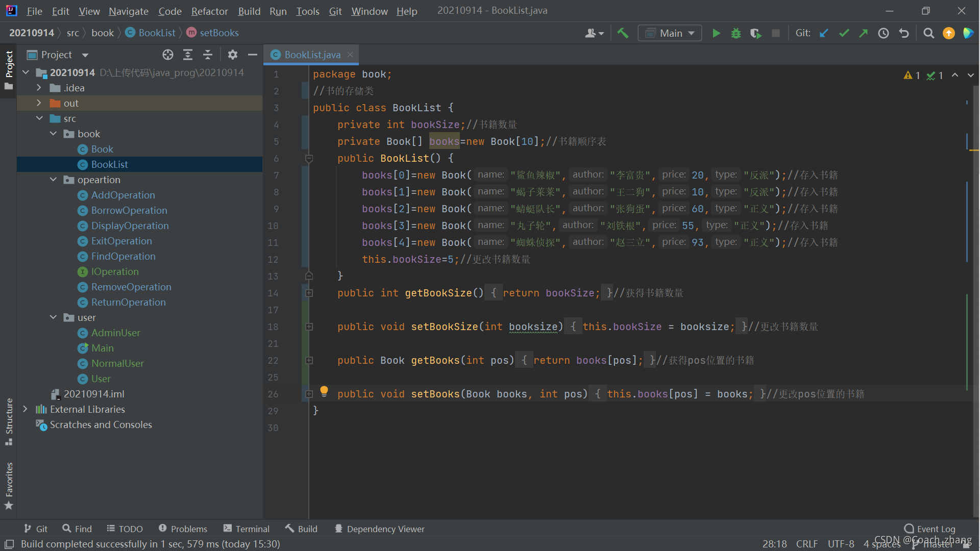Collapse the src folder
Screen dimensions: 980x551
tap(39, 118)
